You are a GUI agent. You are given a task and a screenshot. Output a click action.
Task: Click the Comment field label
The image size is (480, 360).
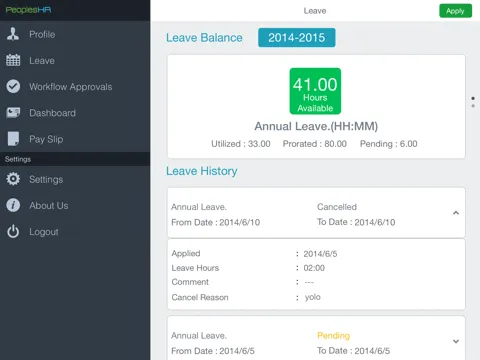pyautogui.click(x=190, y=282)
